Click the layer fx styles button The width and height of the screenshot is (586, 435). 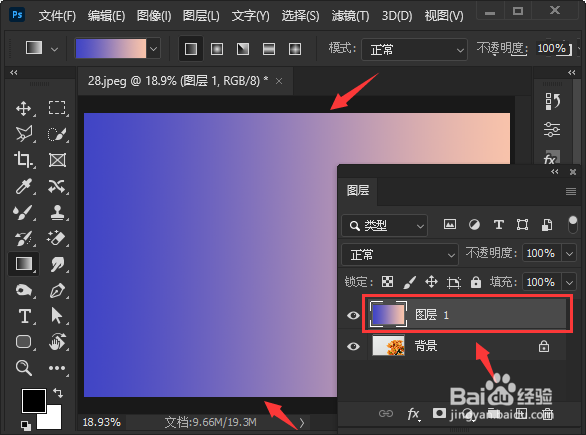pos(413,414)
